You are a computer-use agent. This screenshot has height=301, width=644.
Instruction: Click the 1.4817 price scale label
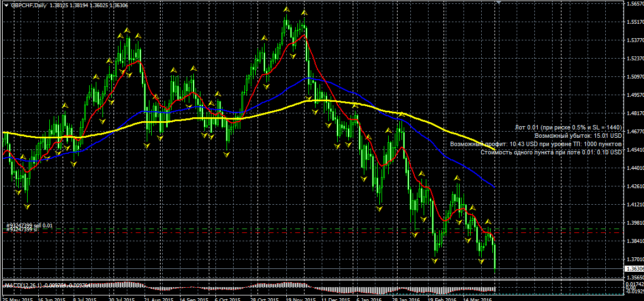coord(635,113)
